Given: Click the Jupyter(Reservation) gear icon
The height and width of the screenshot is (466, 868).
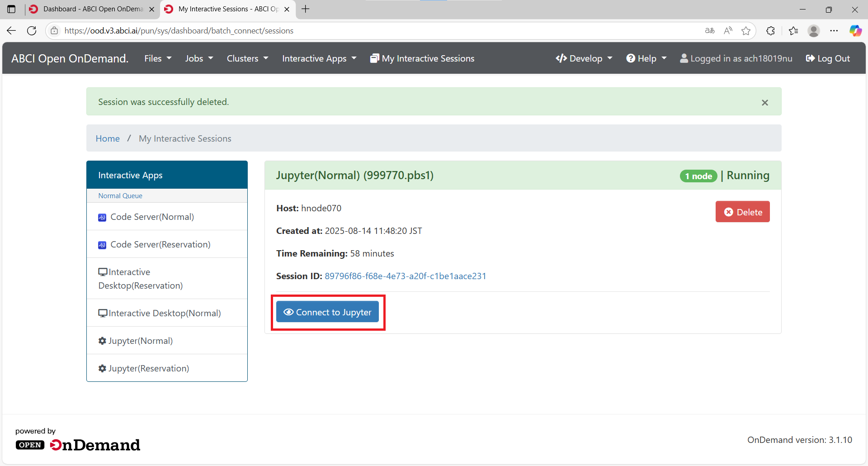Looking at the screenshot, I should 102,368.
